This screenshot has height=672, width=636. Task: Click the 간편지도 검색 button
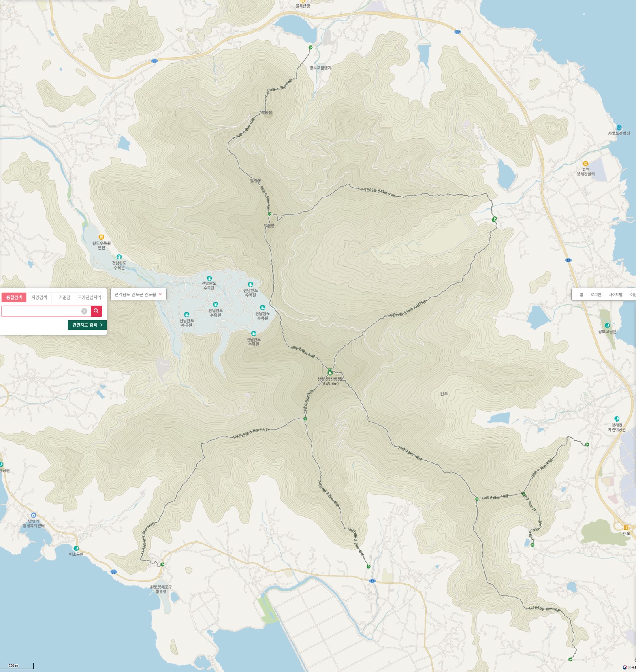point(87,325)
